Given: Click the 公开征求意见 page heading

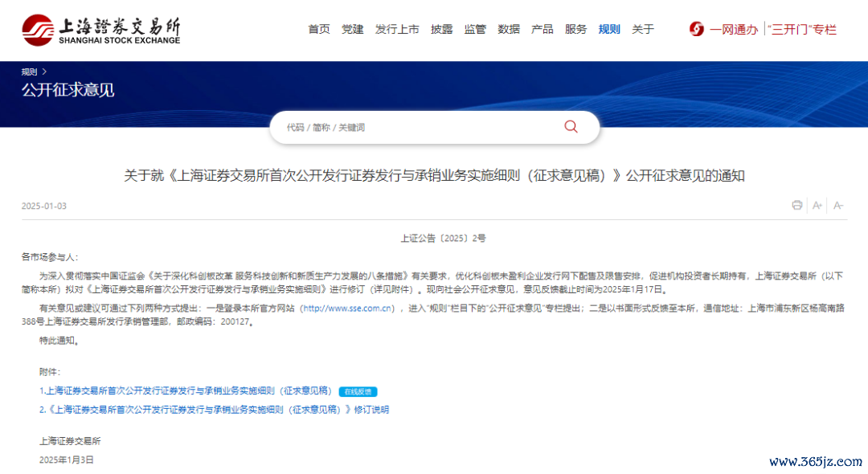Looking at the screenshot, I should (68, 90).
